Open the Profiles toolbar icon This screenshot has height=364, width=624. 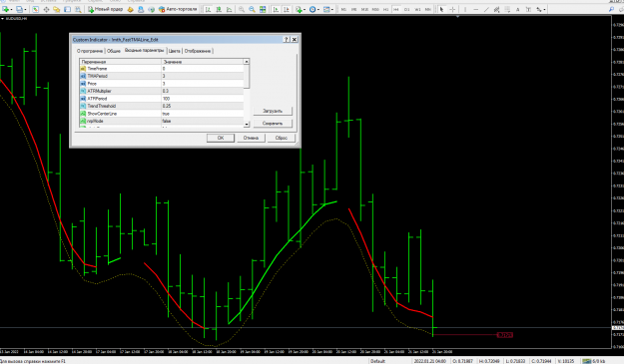(20, 9)
